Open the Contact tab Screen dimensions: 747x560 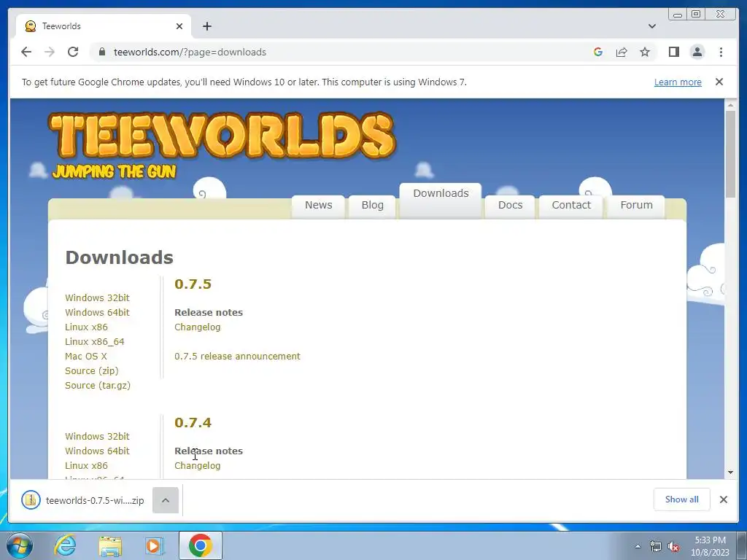coord(571,205)
